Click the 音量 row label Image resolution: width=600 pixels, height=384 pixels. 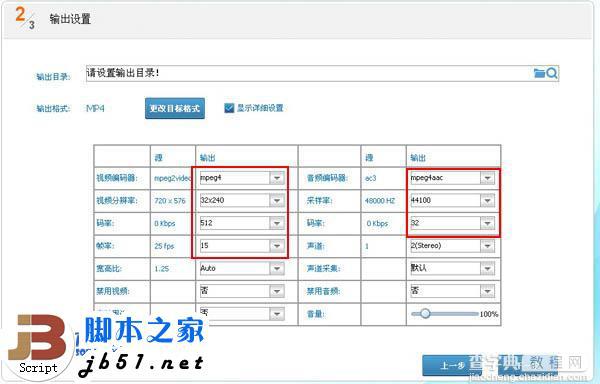pos(316,314)
